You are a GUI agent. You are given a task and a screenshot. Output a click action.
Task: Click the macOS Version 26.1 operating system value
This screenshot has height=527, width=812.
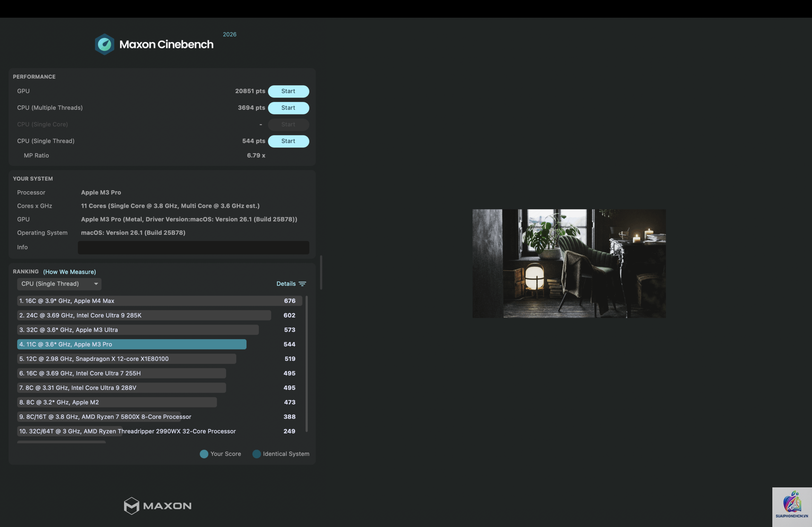coord(133,233)
